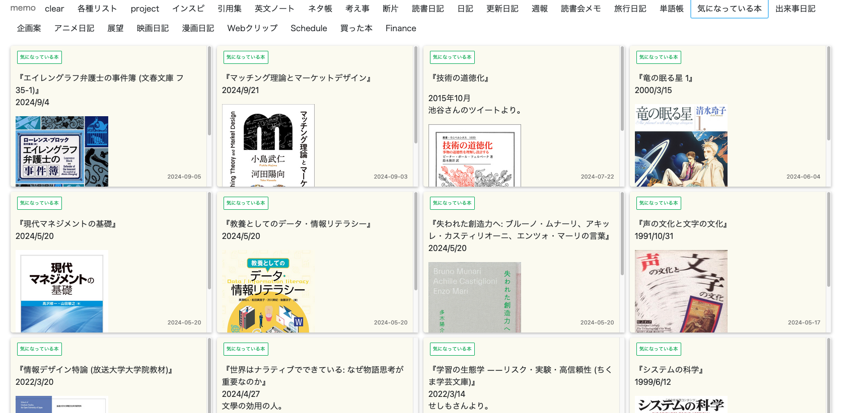The height and width of the screenshot is (413, 868).
Task: Open the 週報 tab
Action: pyautogui.click(x=540, y=9)
